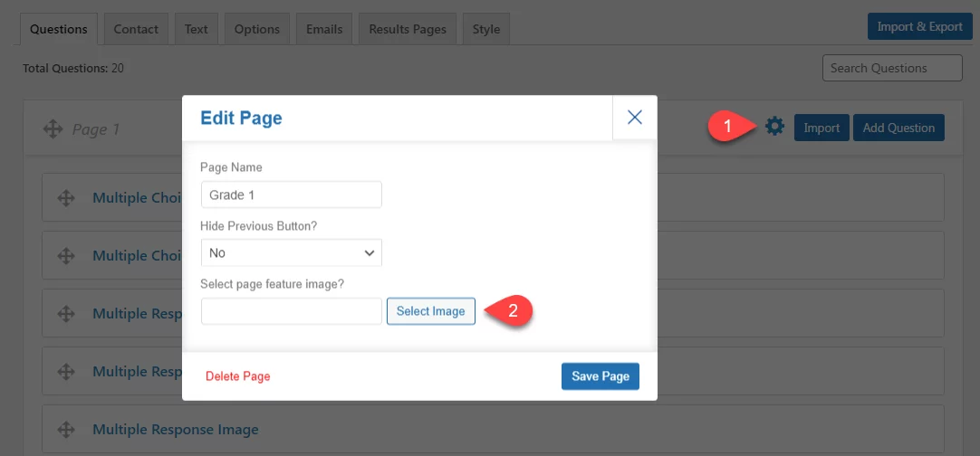
Task: Go to the Emails tab
Action: 324,29
